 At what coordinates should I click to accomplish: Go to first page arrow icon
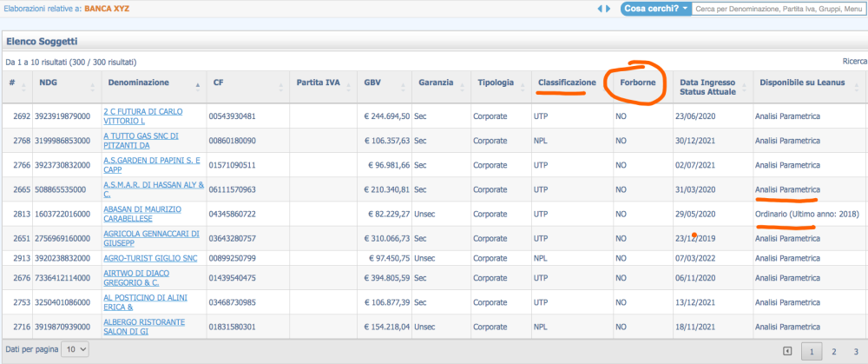787,351
